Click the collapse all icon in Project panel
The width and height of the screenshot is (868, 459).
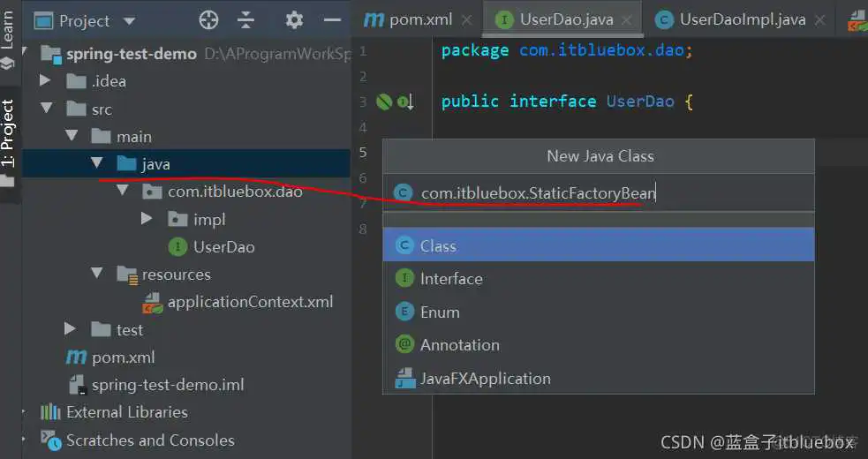tap(246, 20)
